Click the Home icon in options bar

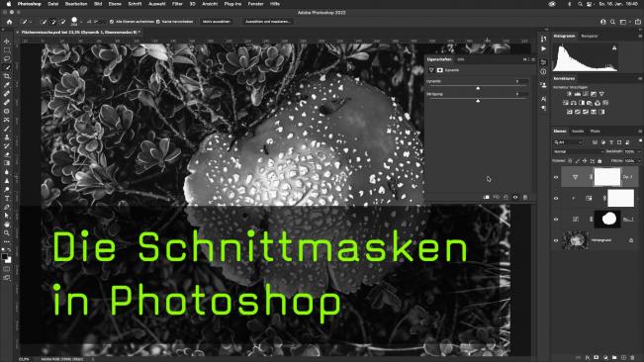click(9, 22)
